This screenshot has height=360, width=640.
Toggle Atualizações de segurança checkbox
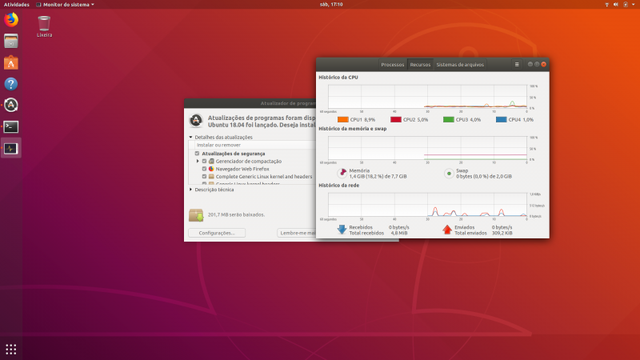197,153
